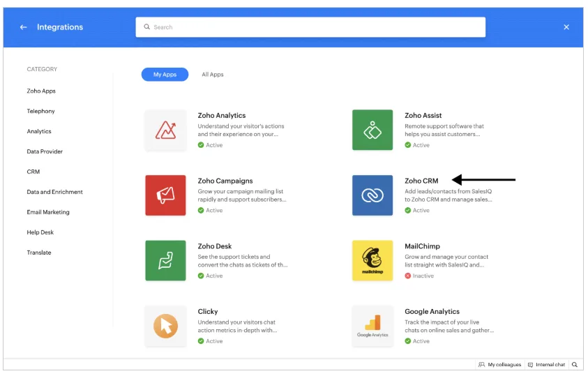Click Inactive status under MailChimp
This screenshot has width=588, height=376.
(423, 276)
